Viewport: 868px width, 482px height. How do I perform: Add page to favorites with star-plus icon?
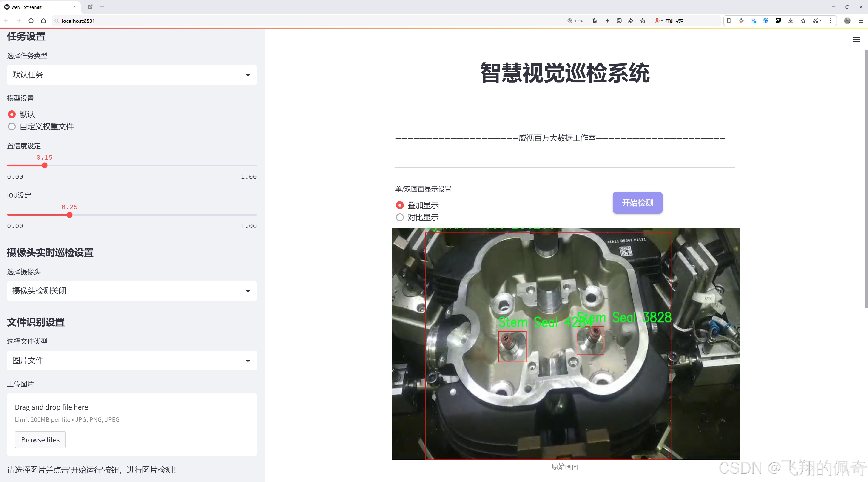pos(643,20)
